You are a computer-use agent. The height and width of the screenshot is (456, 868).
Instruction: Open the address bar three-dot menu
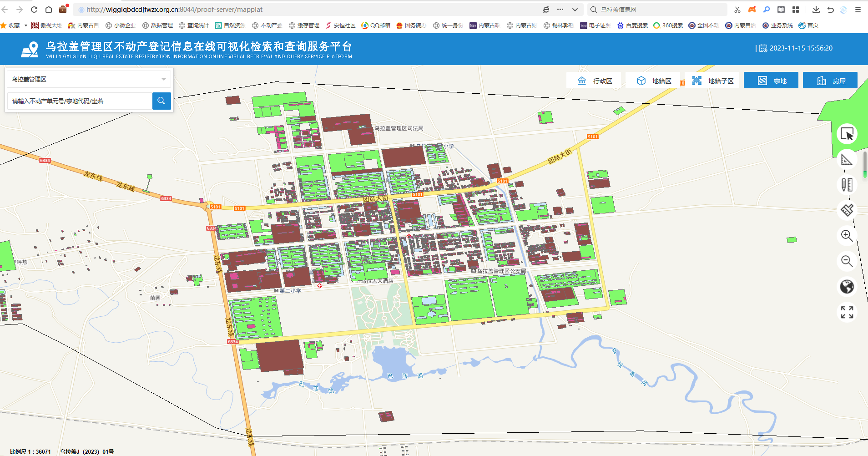point(560,10)
